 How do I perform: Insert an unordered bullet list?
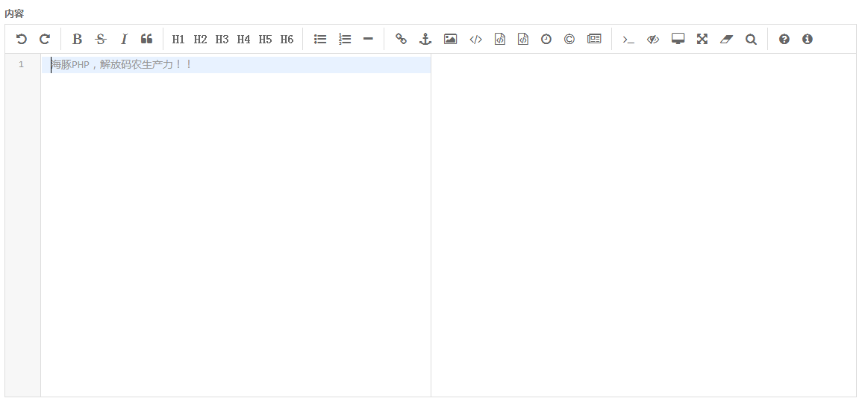(320, 39)
